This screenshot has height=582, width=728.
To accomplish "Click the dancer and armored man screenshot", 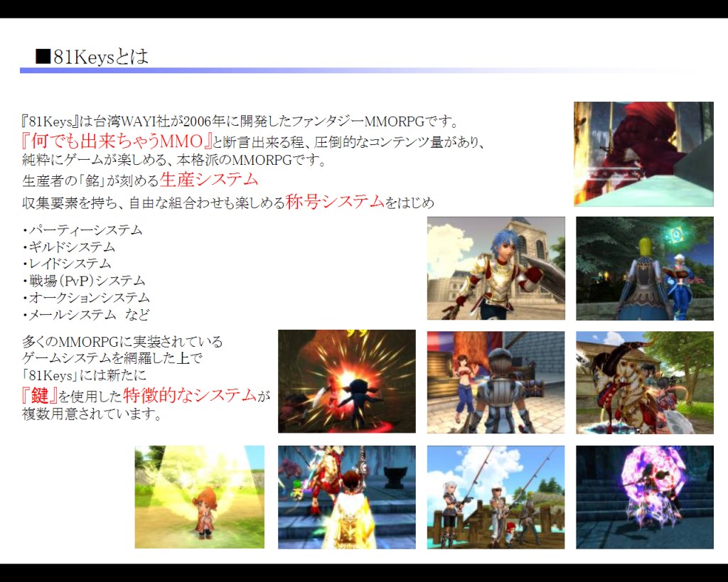I will click(496, 382).
